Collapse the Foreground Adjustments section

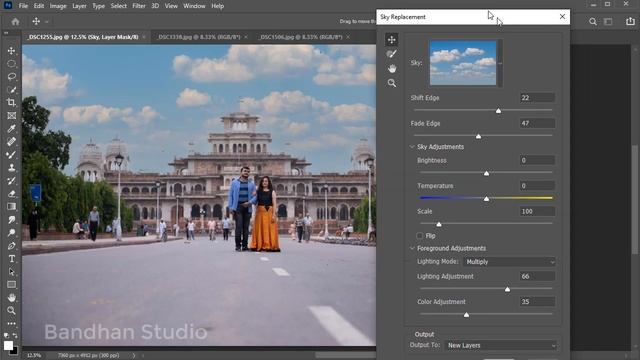coord(412,248)
